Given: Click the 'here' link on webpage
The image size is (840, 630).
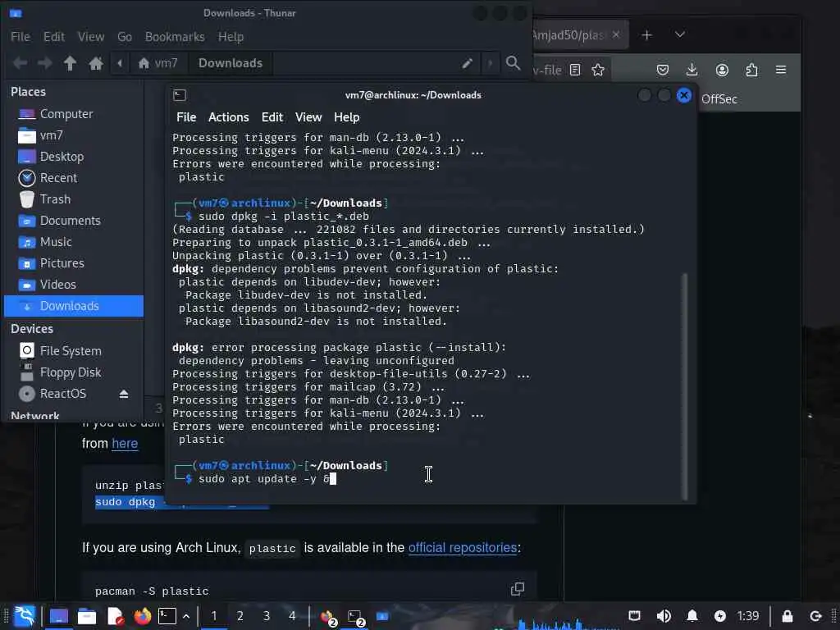Looking at the screenshot, I should (125, 444).
